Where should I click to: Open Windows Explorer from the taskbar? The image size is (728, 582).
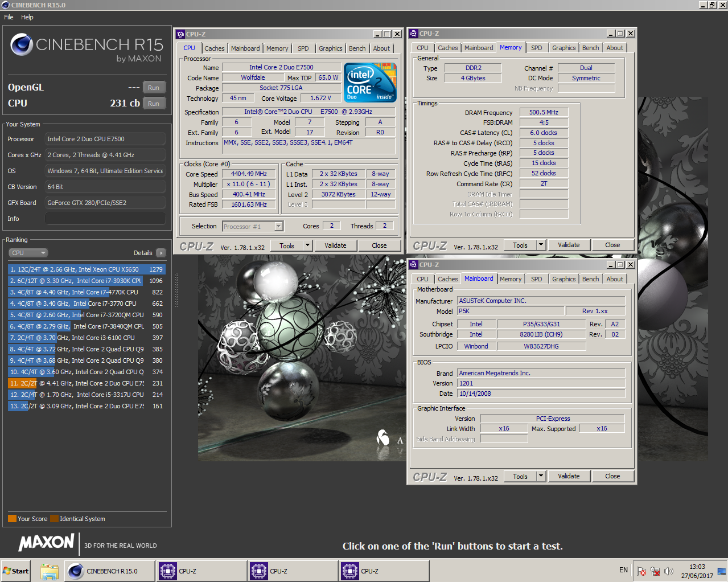pos(50,571)
